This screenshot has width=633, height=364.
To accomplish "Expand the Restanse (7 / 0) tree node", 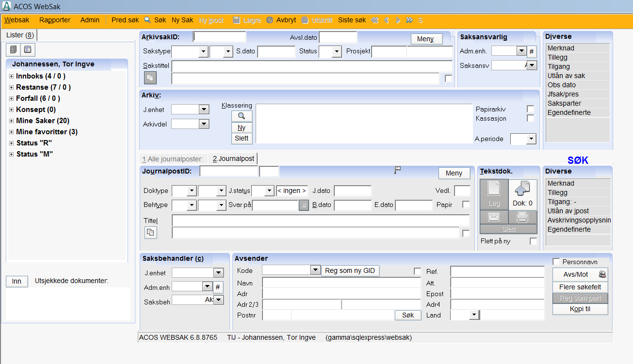I will pyautogui.click(x=11, y=87).
